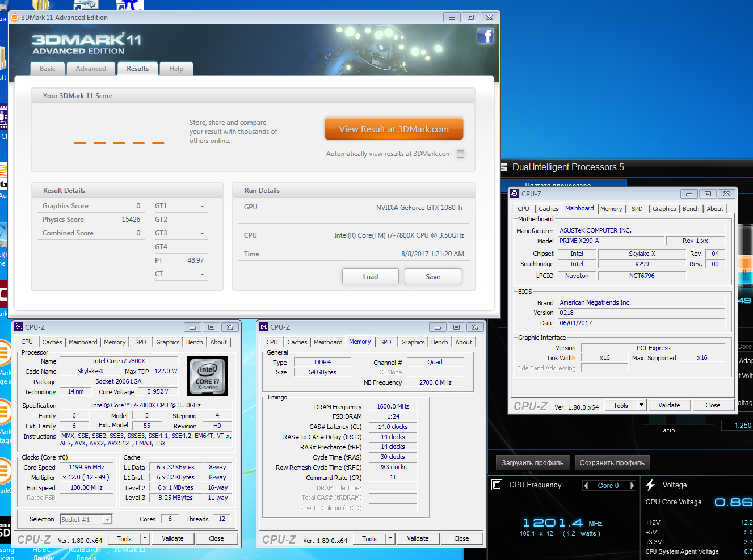
Task: Open the About tab in the CPU-Z Memory window
Action: click(x=464, y=342)
